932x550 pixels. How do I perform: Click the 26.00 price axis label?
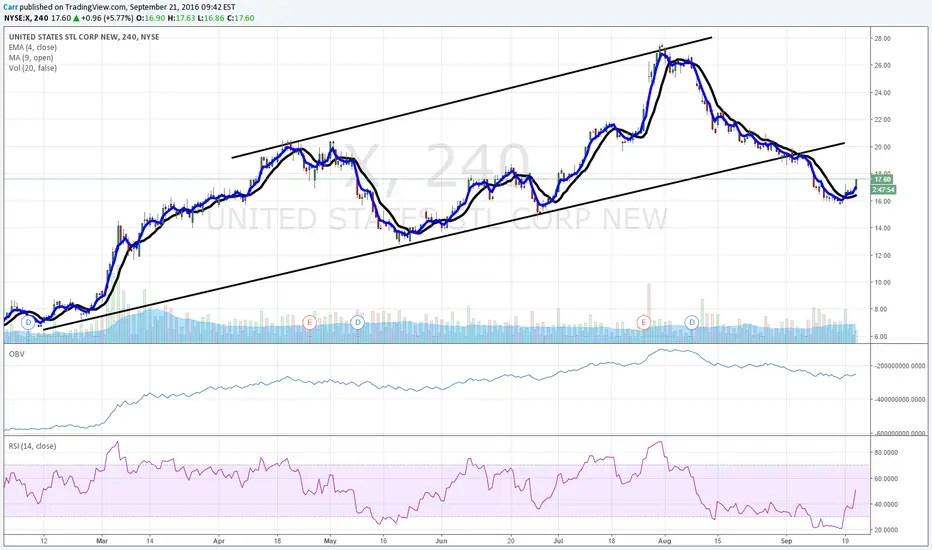tap(883, 65)
